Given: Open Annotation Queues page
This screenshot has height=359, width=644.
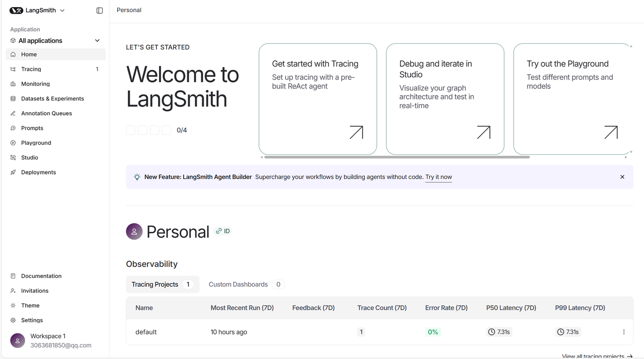Looking at the screenshot, I should pos(55,114).
